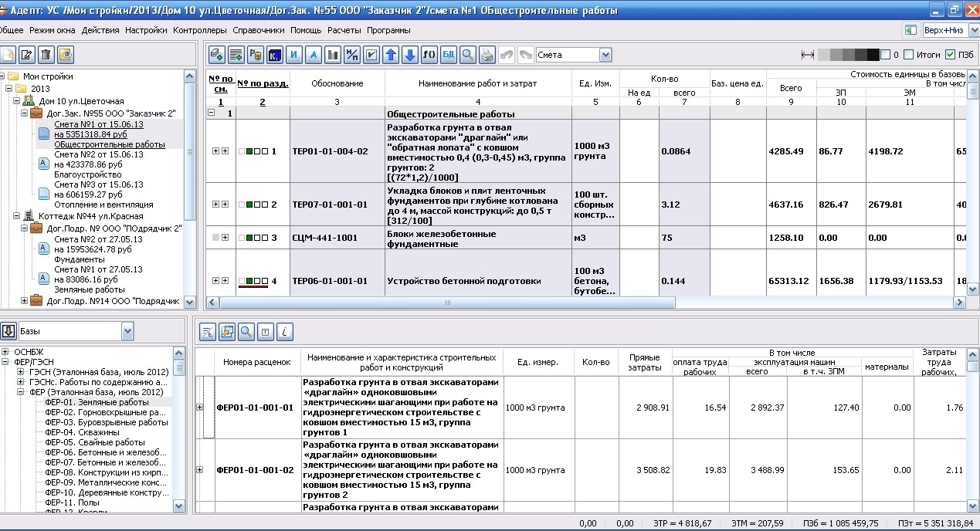Click the add position toolbar icon
The height and width of the screenshot is (531, 980).
217,55
